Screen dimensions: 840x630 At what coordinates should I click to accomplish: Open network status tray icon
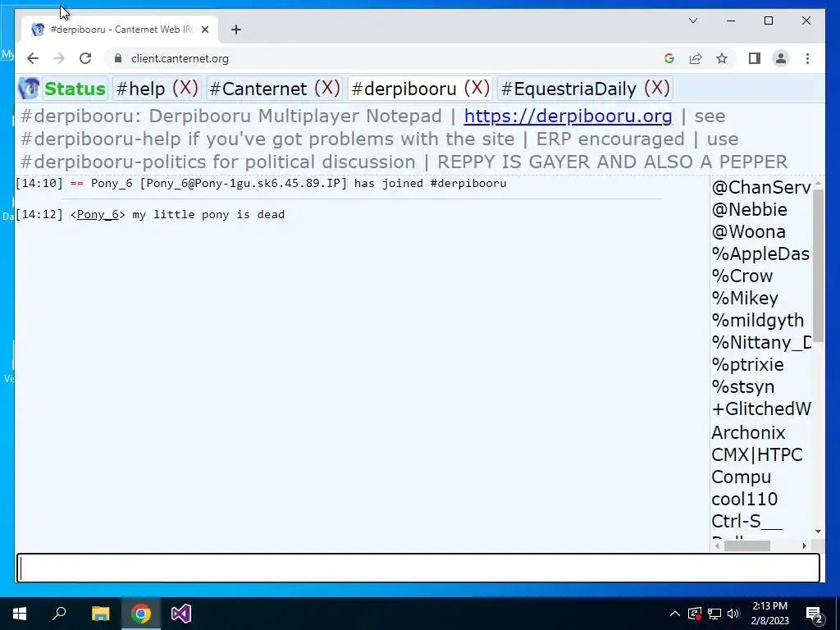click(714, 614)
